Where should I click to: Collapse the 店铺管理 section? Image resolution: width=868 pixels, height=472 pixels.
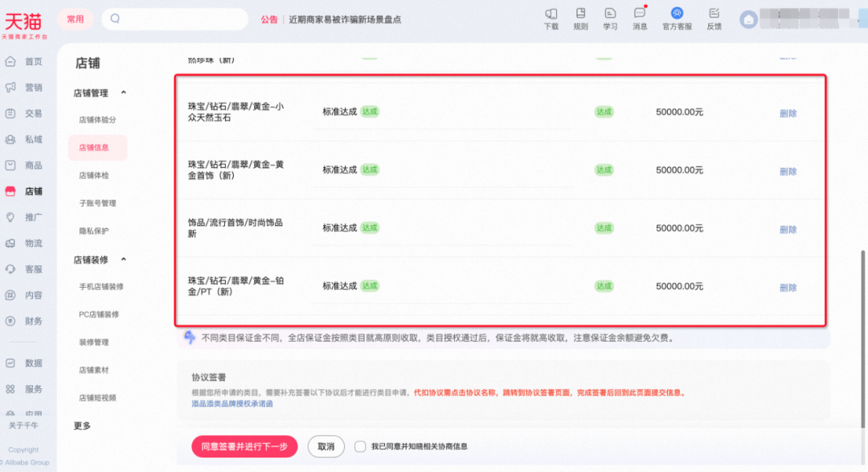(123, 93)
